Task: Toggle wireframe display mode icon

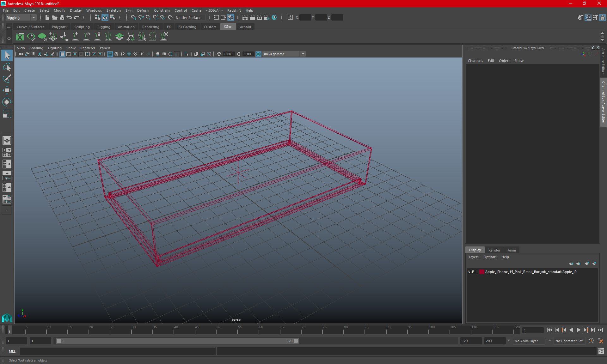Action: point(110,54)
